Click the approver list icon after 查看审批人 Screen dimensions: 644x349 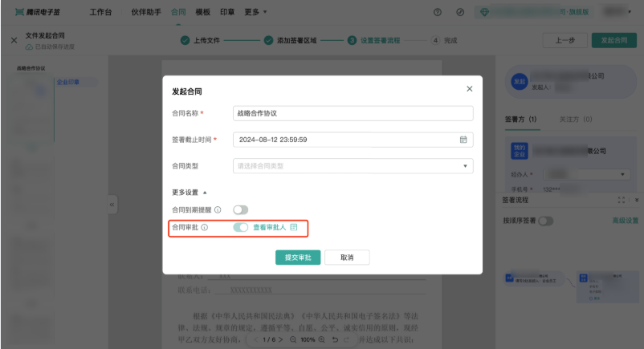point(294,228)
